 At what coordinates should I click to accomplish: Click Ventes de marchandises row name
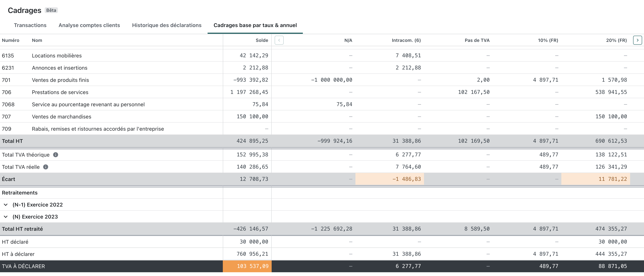(x=61, y=117)
